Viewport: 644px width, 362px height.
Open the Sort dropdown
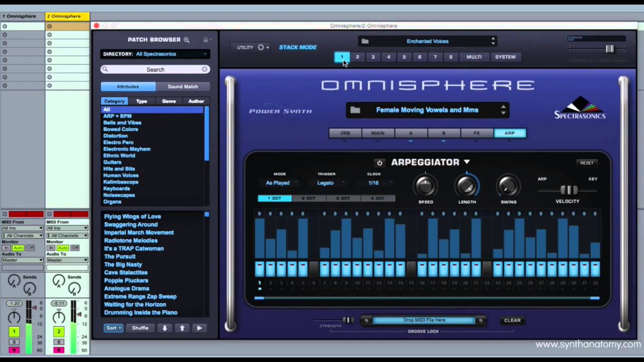(x=113, y=328)
